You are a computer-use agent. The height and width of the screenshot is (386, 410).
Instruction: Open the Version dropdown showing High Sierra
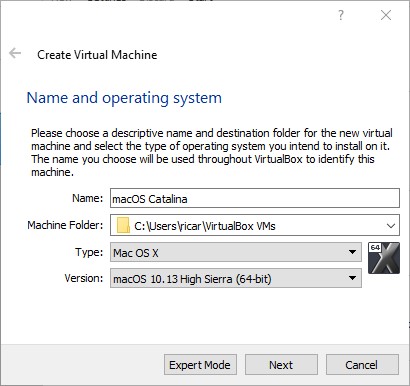coord(236,278)
